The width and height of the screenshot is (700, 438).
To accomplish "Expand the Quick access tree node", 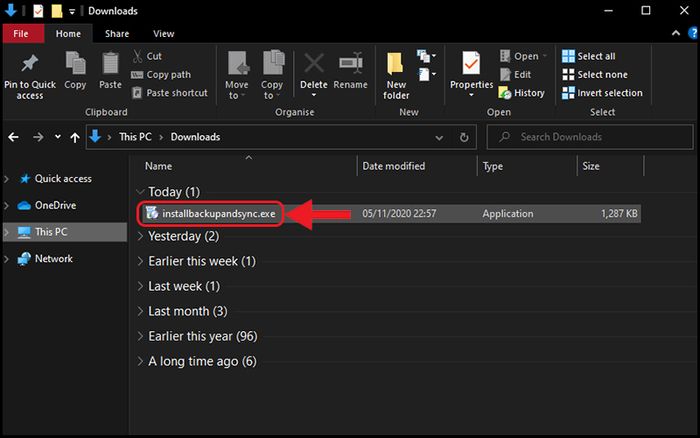I will [6, 179].
